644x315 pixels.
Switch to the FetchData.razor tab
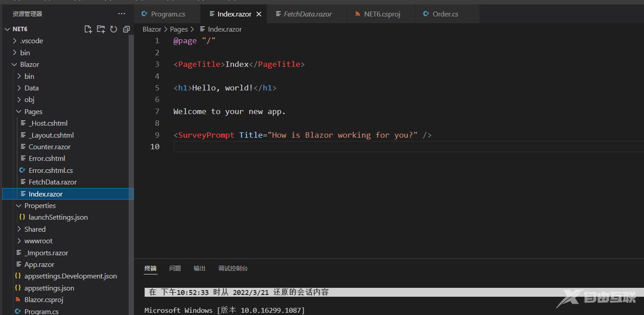click(x=308, y=14)
